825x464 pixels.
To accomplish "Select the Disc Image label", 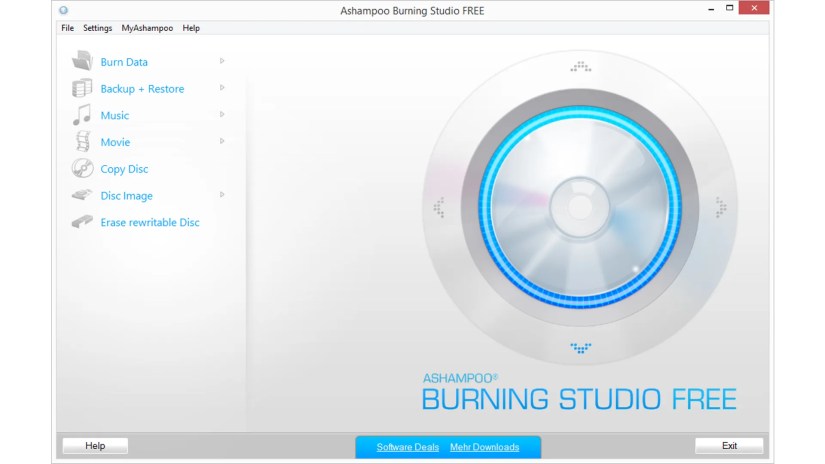I will pyautogui.click(x=126, y=196).
